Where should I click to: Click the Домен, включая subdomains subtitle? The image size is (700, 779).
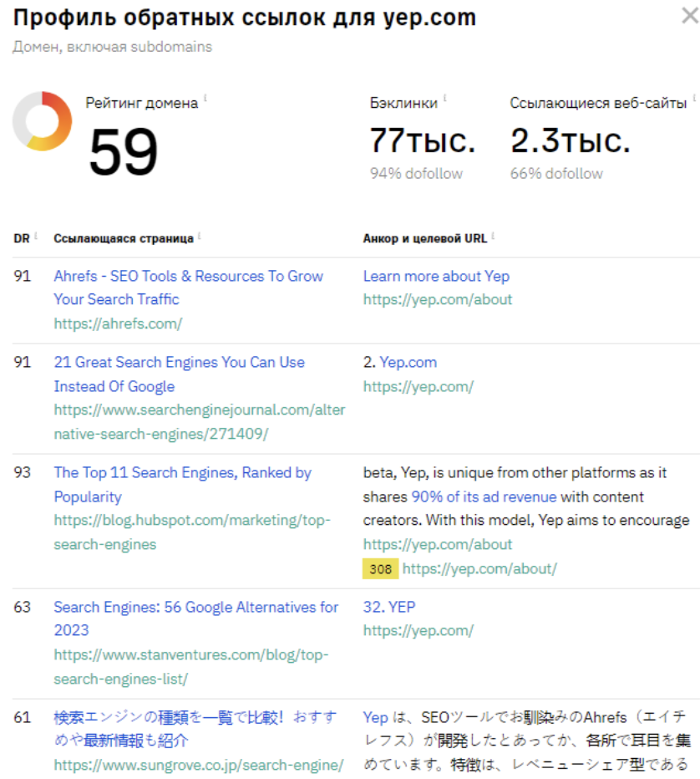(x=112, y=47)
